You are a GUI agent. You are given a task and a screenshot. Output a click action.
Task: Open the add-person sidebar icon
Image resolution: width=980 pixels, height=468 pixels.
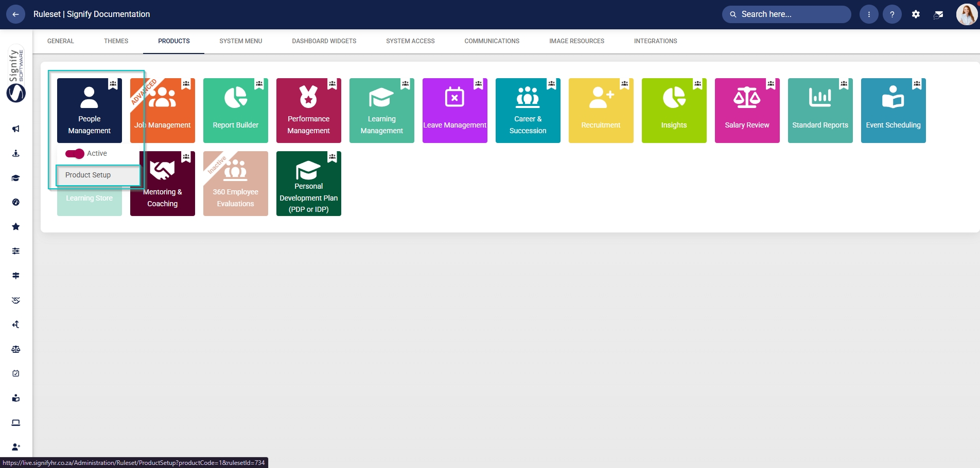tap(16, 447)
